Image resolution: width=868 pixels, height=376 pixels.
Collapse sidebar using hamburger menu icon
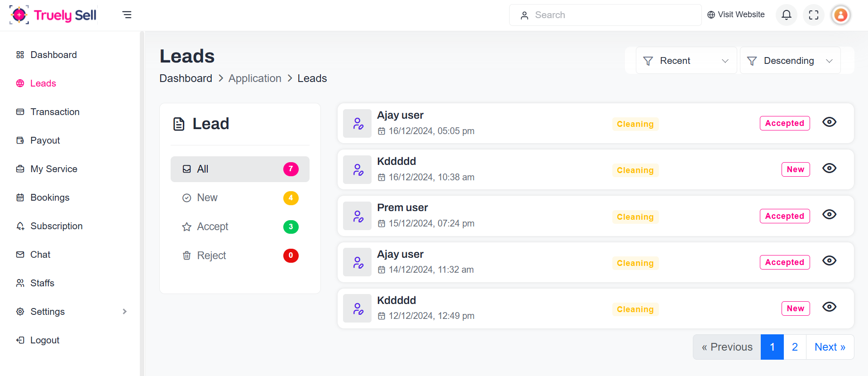[127, 15]
